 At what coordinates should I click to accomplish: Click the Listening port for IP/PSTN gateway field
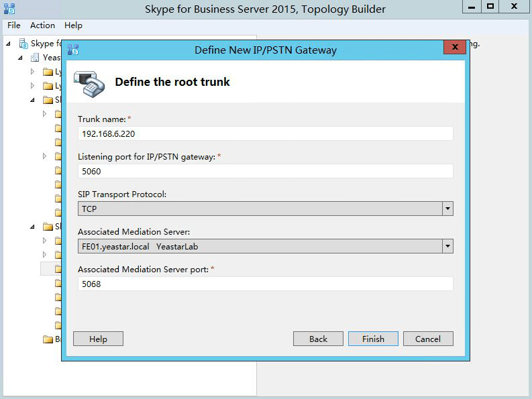[x=265, y=171]
